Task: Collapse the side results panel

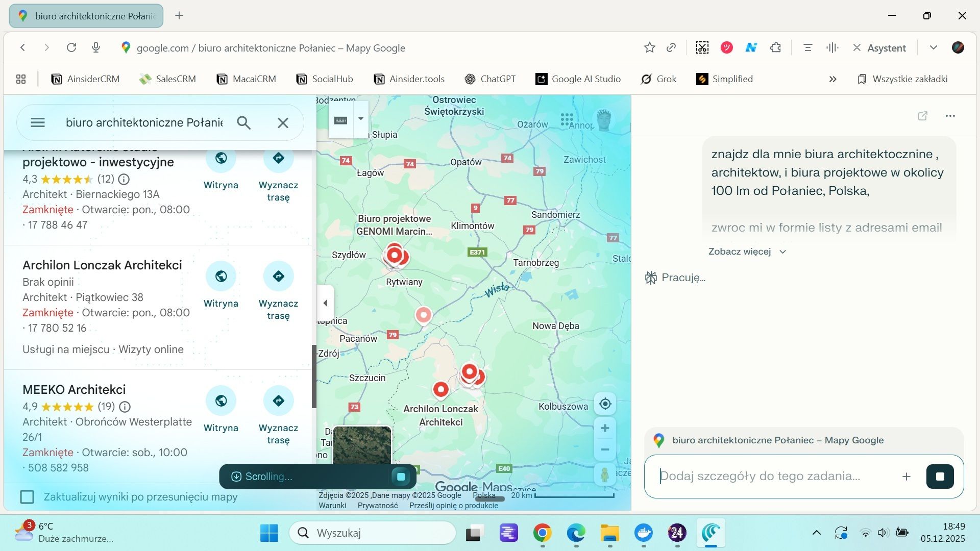Action: click(325, 303)
